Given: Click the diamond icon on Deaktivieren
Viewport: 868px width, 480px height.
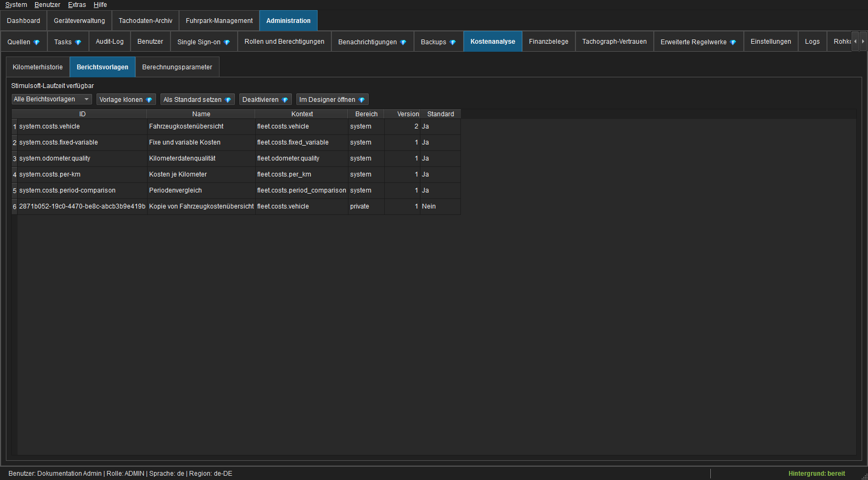Looking at the screenshot, I should 285,100.
